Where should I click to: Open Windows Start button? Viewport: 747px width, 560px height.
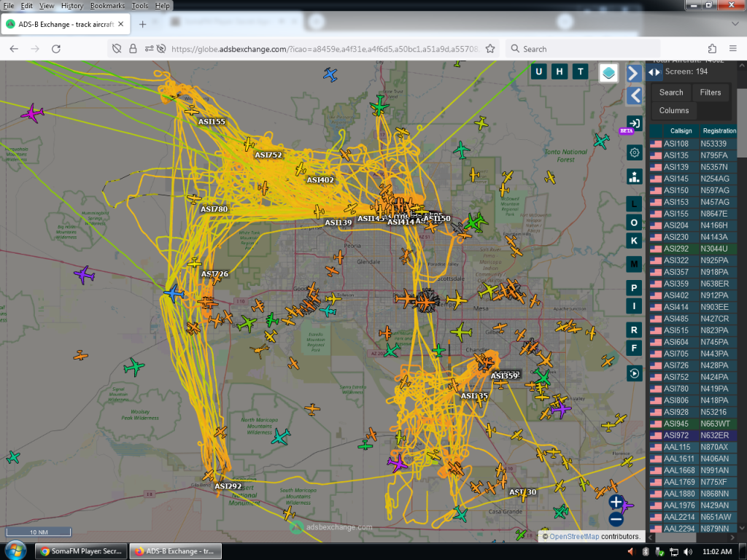pos(15,551)
